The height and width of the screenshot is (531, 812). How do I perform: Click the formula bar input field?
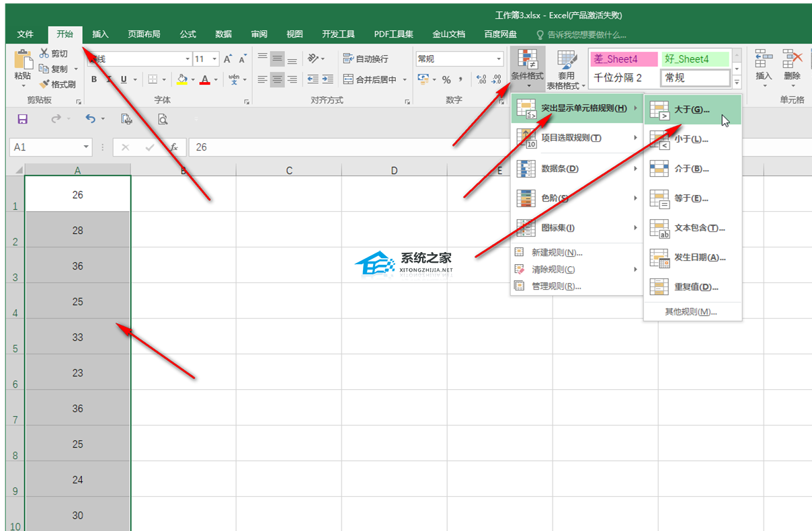(471, 147)
